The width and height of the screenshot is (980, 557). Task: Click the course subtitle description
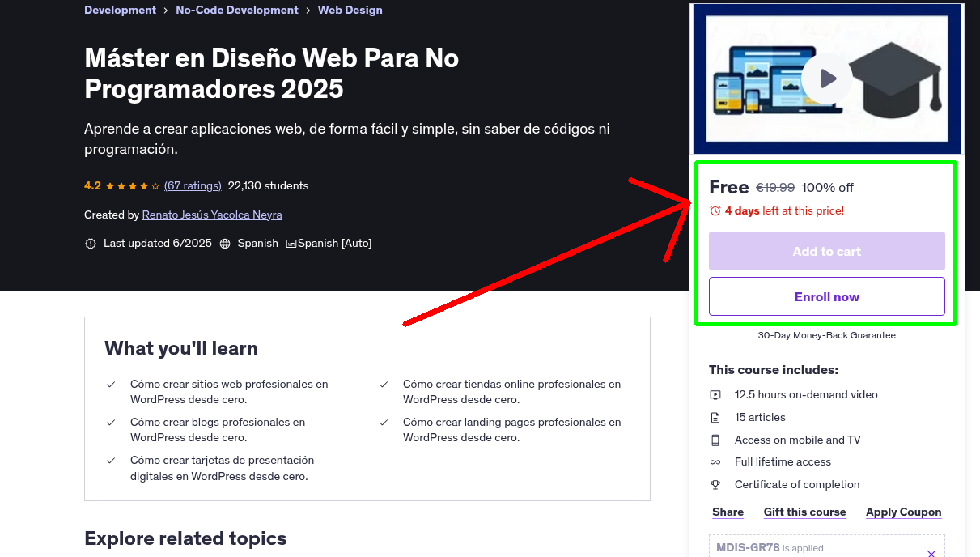[347, 139]
